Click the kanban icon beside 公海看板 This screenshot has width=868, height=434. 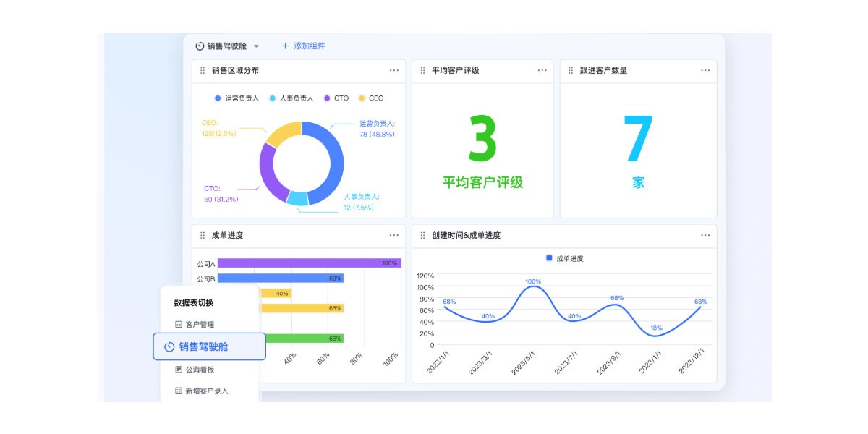[x=179, y=369]
